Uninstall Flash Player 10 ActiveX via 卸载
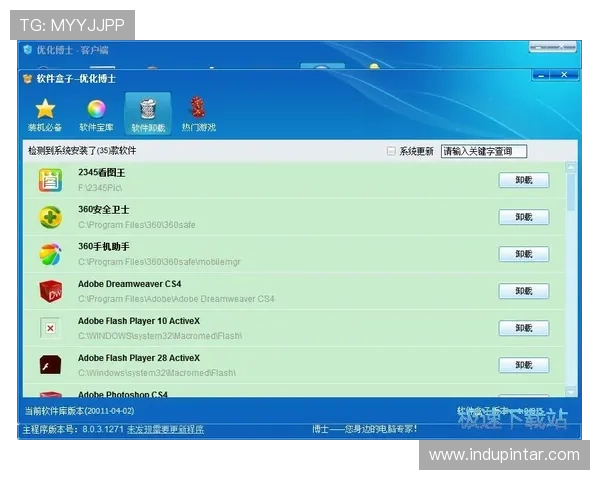Image resolution: width=600 pixels, height=480 pixels. click(x=524, y=328)
